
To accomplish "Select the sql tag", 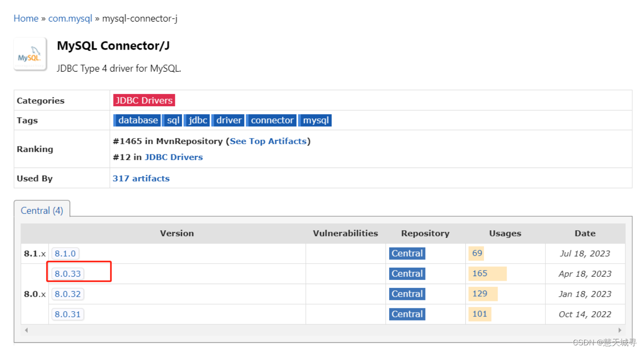I will (x=173, y=120).
